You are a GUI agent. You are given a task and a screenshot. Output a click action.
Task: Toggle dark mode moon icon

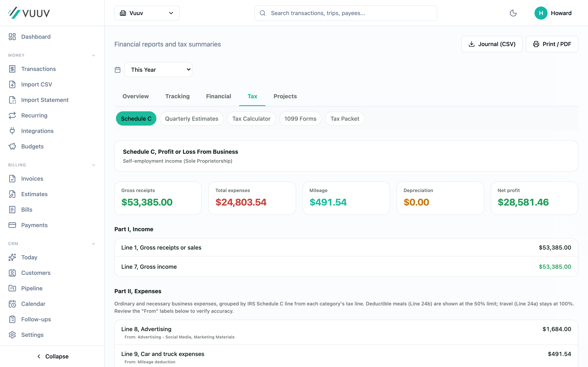pyautogui.click(x=513, y=13)
